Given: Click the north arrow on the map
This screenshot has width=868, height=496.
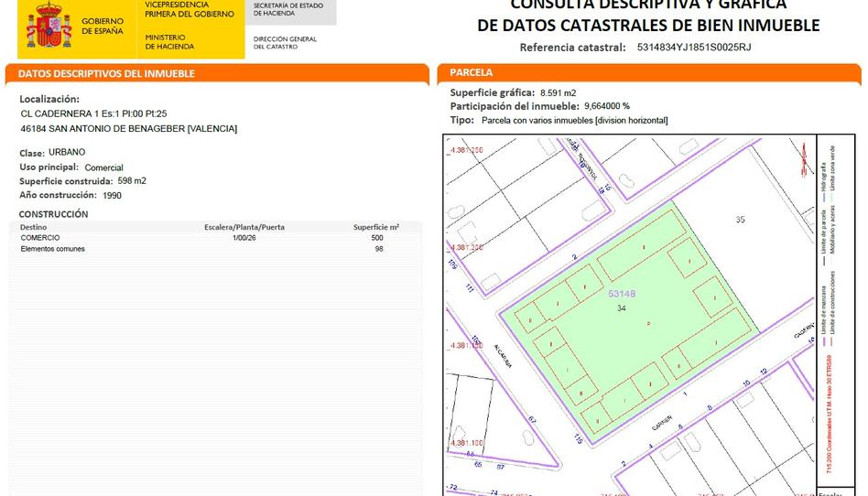Looking at the screenshot, I should click(x=803, y=156).
